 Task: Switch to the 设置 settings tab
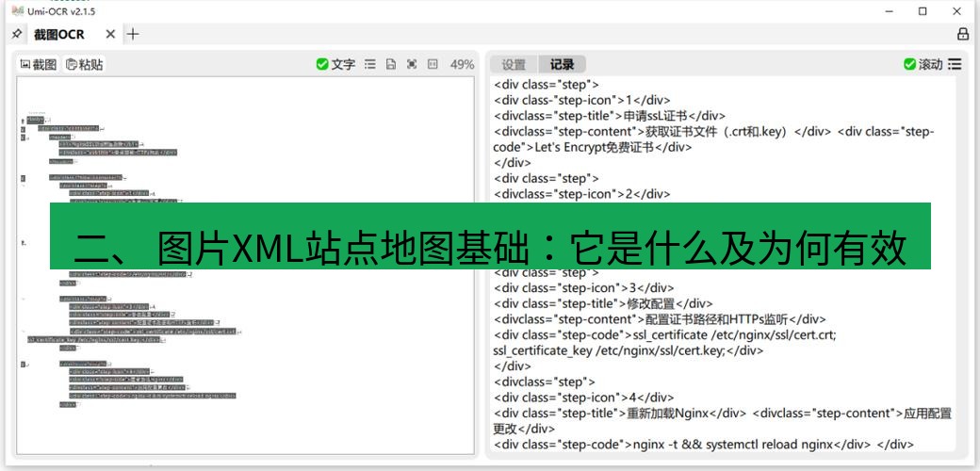pos(514,64)
